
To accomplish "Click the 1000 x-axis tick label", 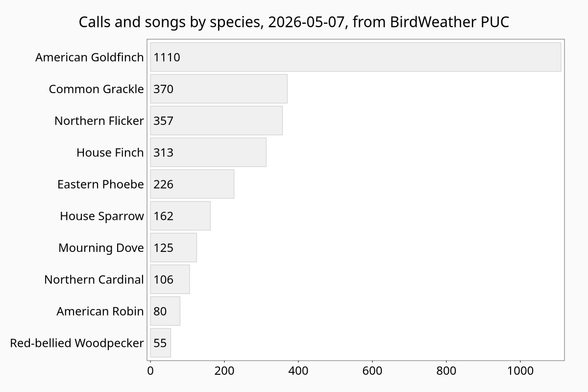I will [x=520, y=371].
